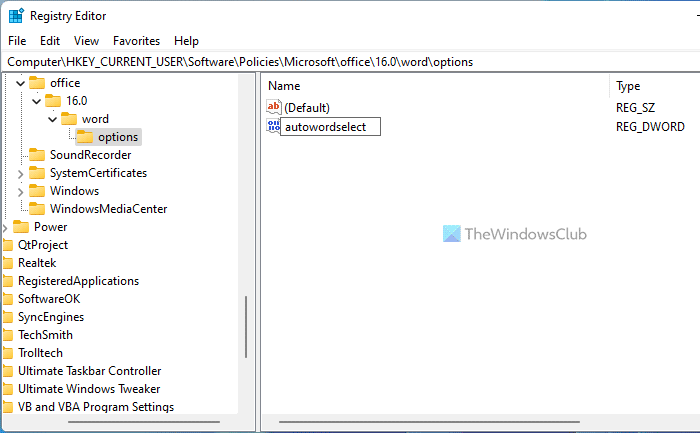Expand the SystemCertificates key
Screen dimensions: 700x433
20,174
